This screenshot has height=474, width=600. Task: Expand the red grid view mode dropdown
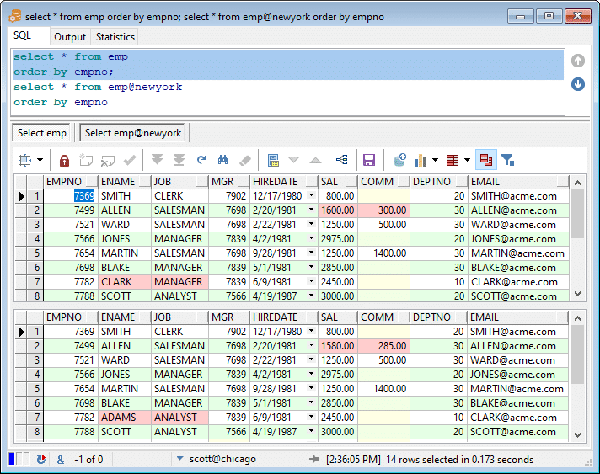pos(465,160)
